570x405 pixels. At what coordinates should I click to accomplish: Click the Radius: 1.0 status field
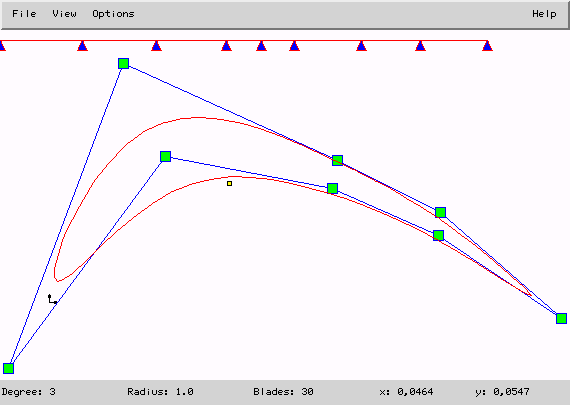[160, 392]
